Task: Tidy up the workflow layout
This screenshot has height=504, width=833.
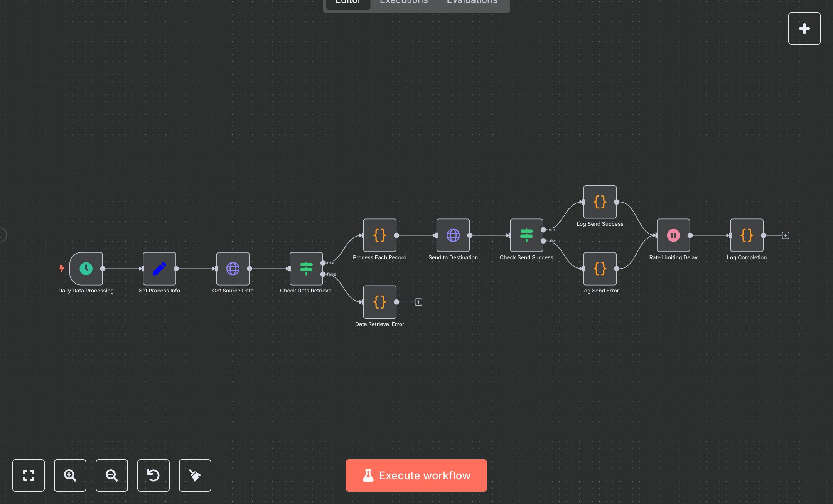Action: 195,475
